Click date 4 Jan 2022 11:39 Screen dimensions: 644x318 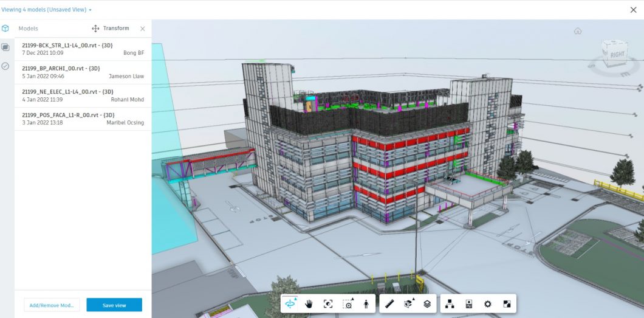click(x=43, y=100)
